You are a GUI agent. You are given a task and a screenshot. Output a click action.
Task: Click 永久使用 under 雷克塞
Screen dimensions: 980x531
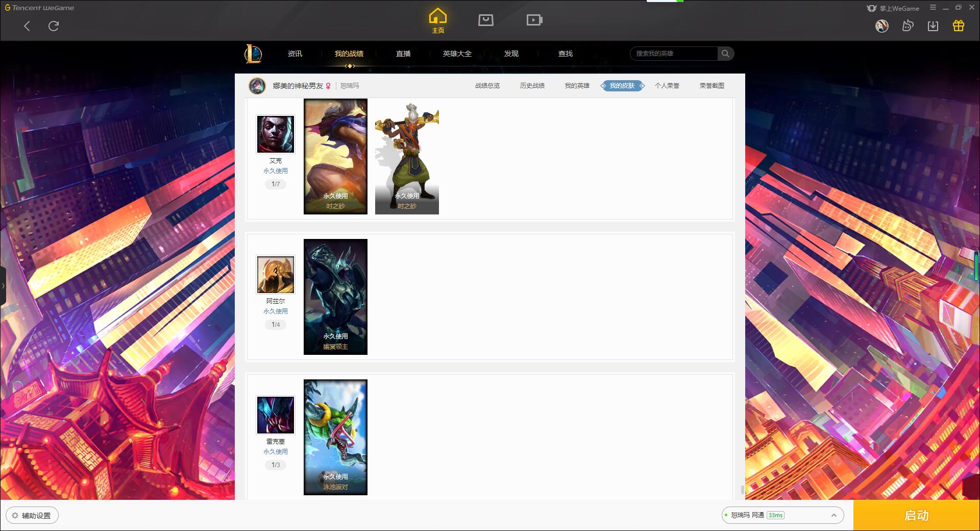(x=276, y=452)
